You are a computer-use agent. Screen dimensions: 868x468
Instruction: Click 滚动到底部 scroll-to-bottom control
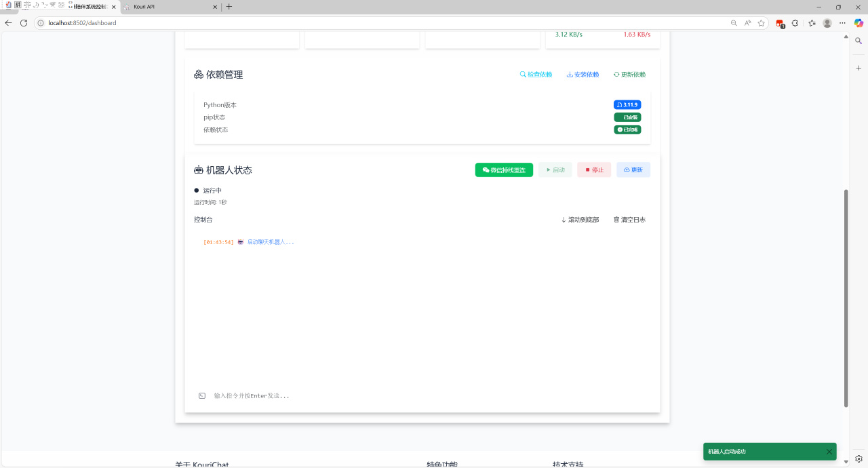[x=580, y=220]
